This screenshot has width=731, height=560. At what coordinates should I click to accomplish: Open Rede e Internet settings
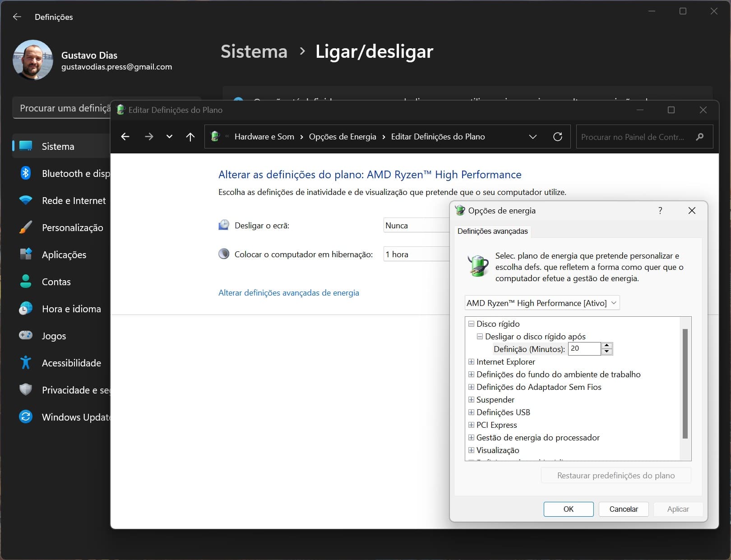tap(61, 200)
